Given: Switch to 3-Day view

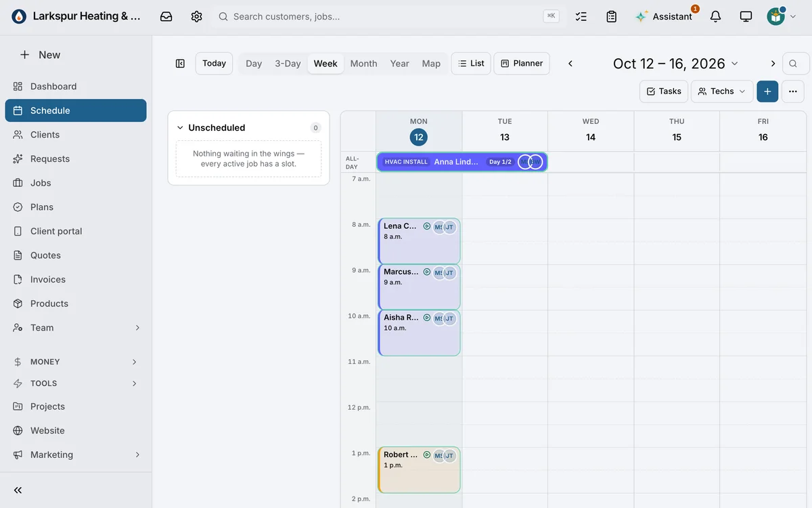Looking at the screenshot, I should (288, 64).
